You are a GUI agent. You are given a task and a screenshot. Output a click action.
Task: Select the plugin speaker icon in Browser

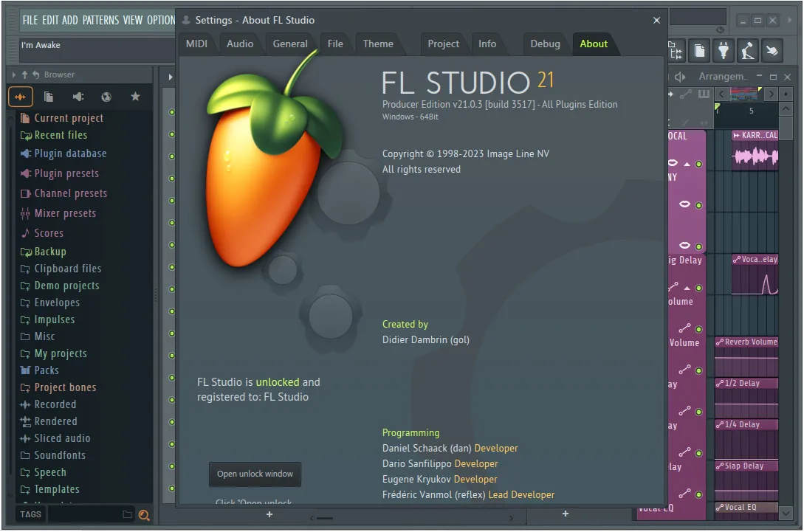[78, 97]
